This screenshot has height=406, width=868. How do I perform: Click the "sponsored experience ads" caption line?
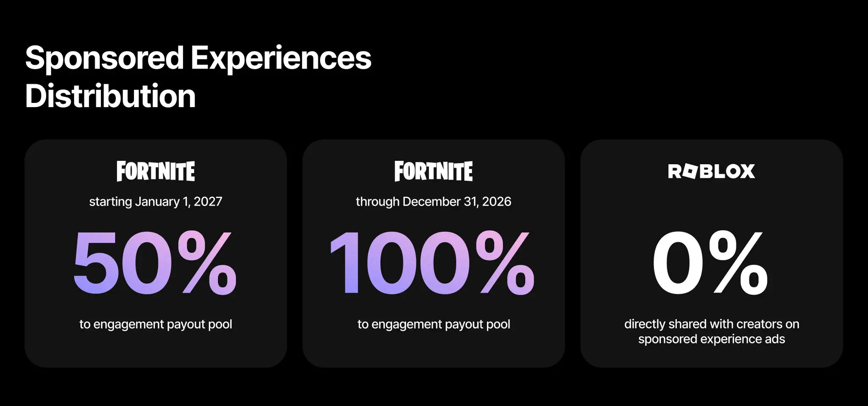[712, 339]
